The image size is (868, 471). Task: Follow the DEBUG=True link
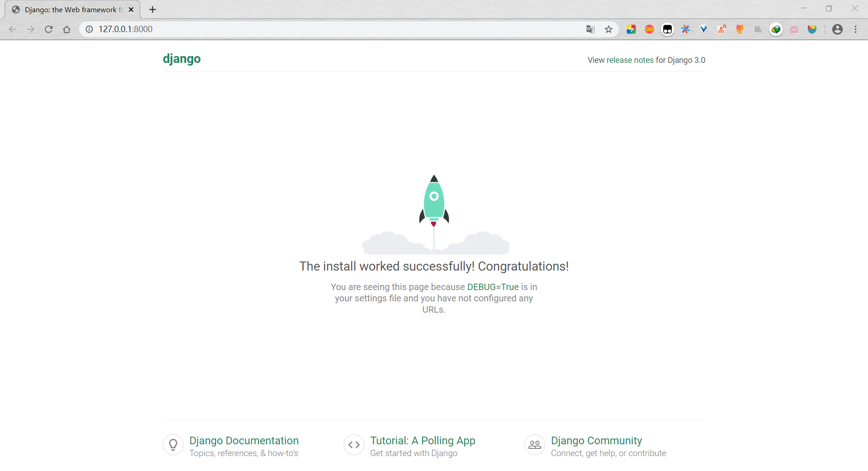point(493,287)
